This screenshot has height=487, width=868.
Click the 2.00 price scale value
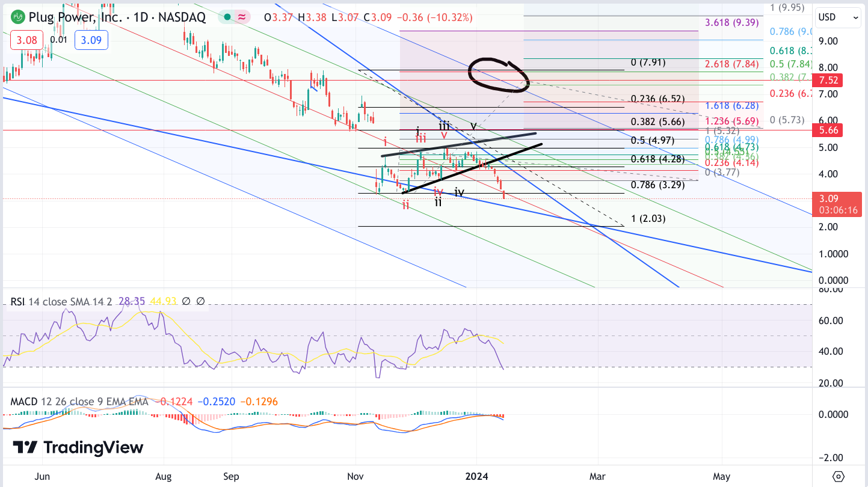(828, 227)
